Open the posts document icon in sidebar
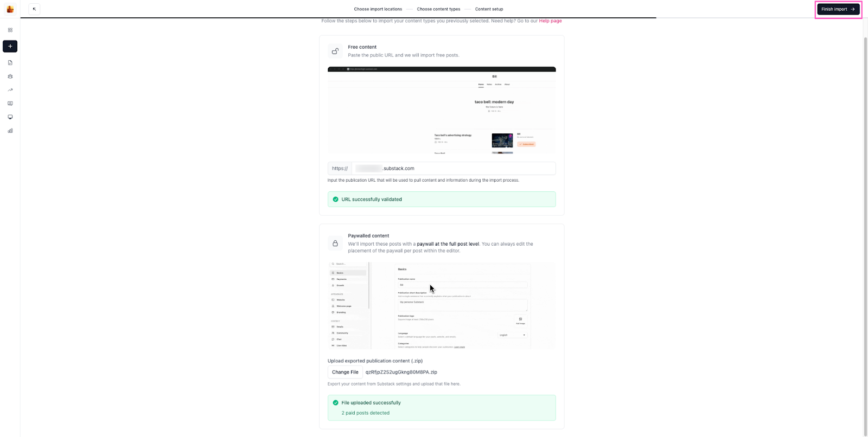The height and width of the screenshot is (437, 868). click(x=10, y=63)
